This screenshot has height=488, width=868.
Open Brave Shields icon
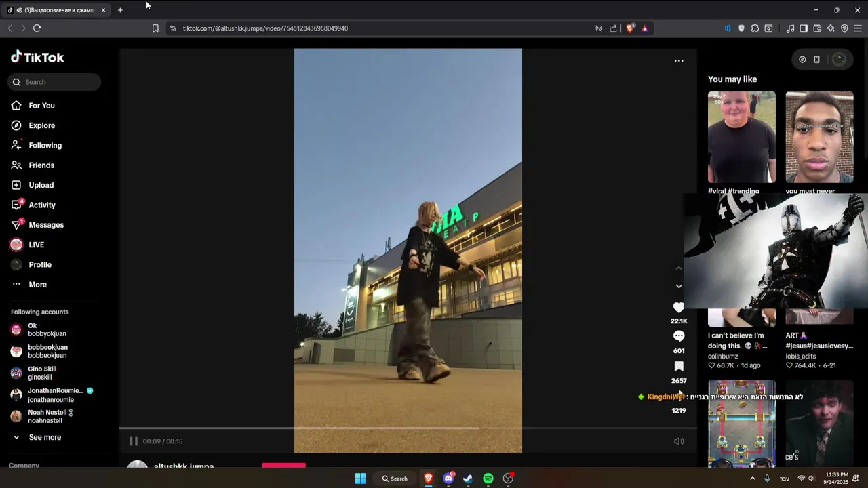[x=631, y=28]
